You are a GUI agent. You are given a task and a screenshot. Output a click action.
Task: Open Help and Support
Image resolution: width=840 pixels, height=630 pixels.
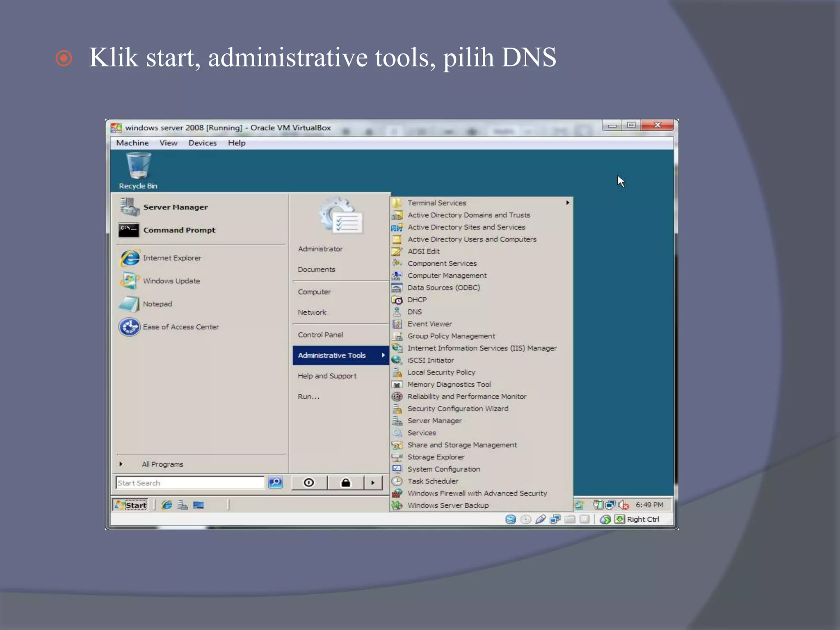pyautogui.click(x=327, y=376)
